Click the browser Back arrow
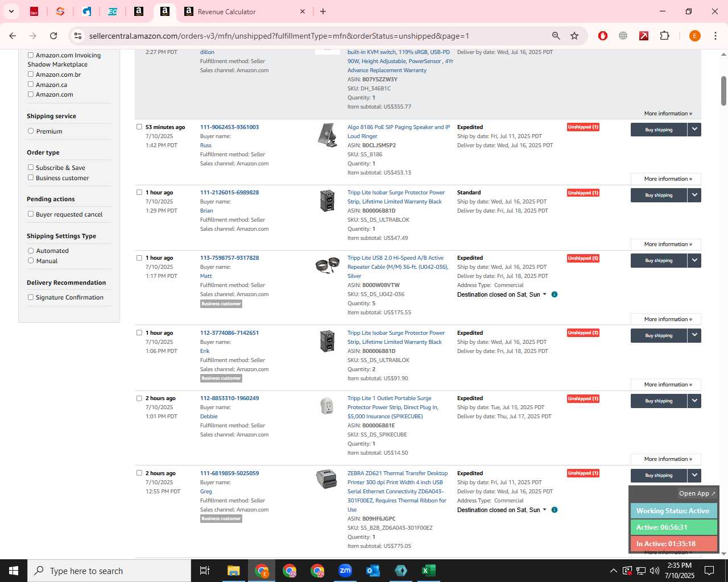Screen dimensions: 728x582 pyautogui.click(x=13, y=36)
